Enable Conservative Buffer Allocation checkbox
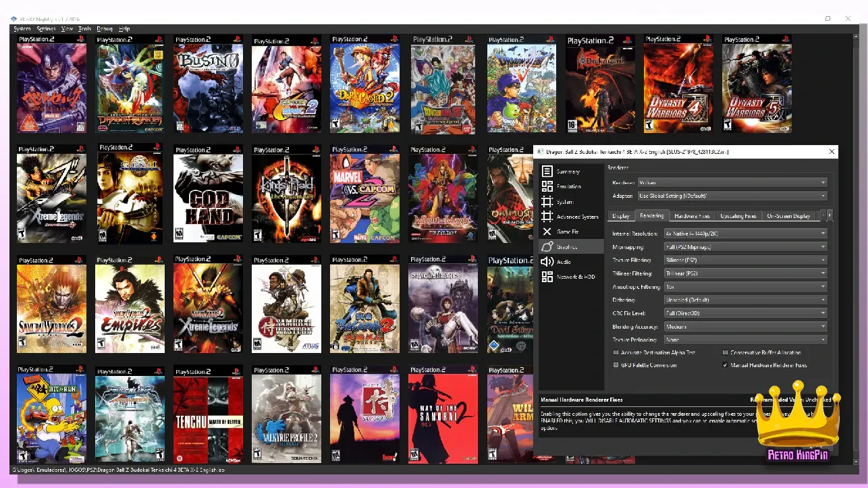This screenshot has width=868, height=488. coord(761,352)
